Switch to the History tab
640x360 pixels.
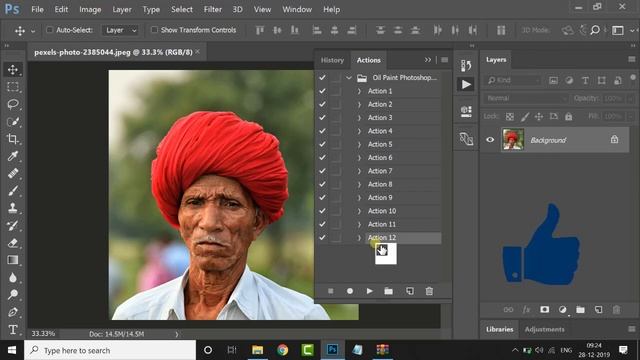click(x=332, y=60)
